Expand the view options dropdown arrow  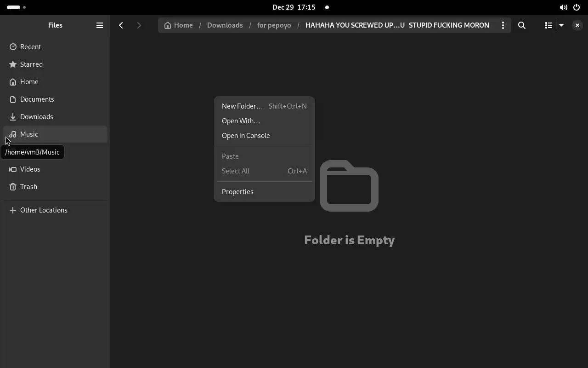(561, 25)
